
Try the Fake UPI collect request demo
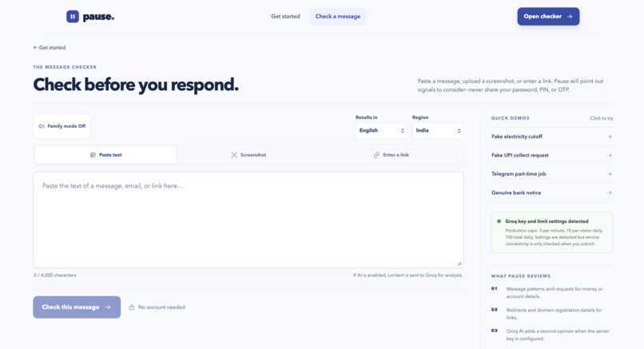coord(551,155)
